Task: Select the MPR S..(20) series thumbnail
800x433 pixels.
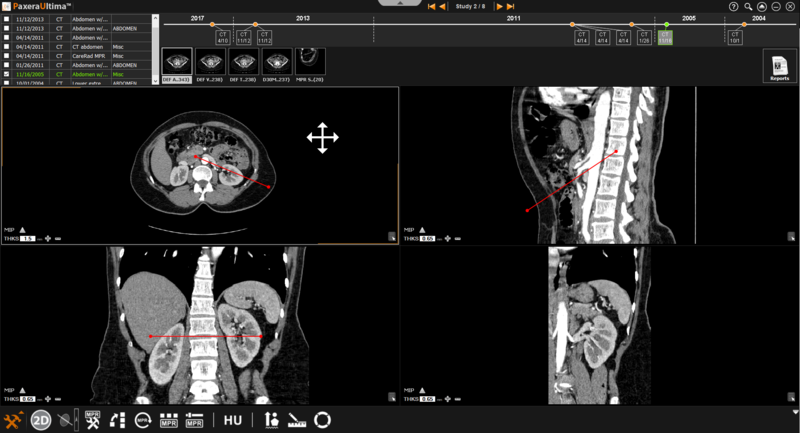Action: (310, 65)
